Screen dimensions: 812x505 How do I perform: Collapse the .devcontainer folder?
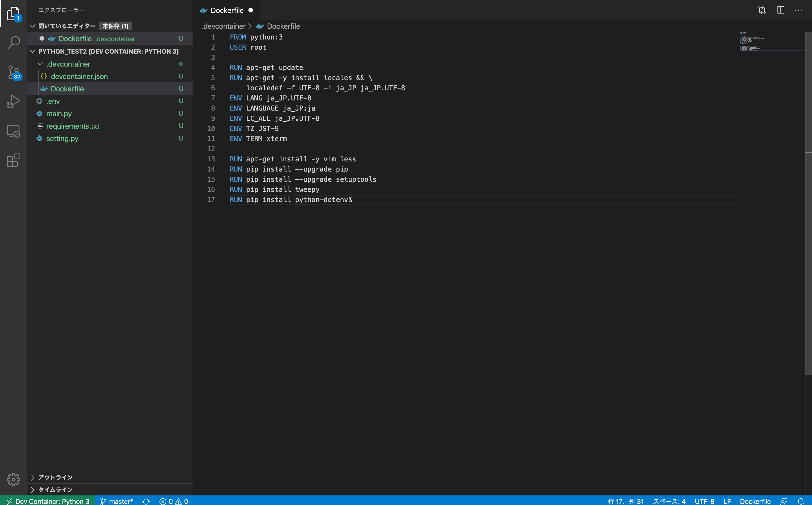click(x=40, y=63)
